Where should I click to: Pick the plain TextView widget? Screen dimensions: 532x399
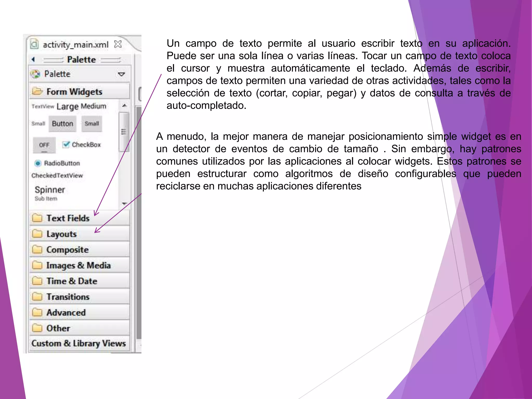43,107
